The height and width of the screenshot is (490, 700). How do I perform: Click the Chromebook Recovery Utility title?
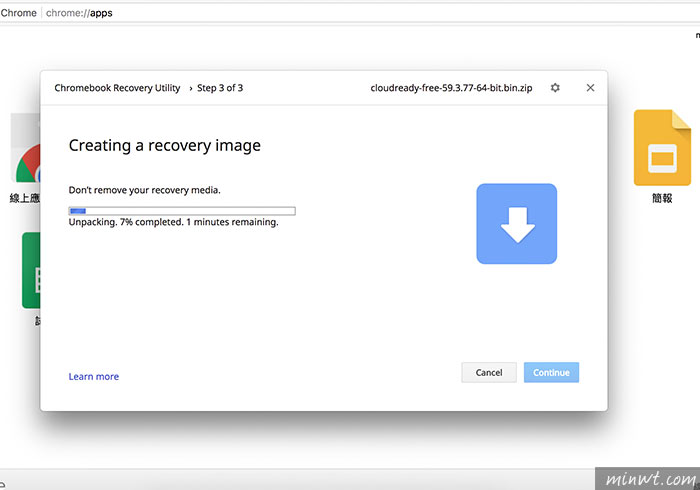click(117, 88)
